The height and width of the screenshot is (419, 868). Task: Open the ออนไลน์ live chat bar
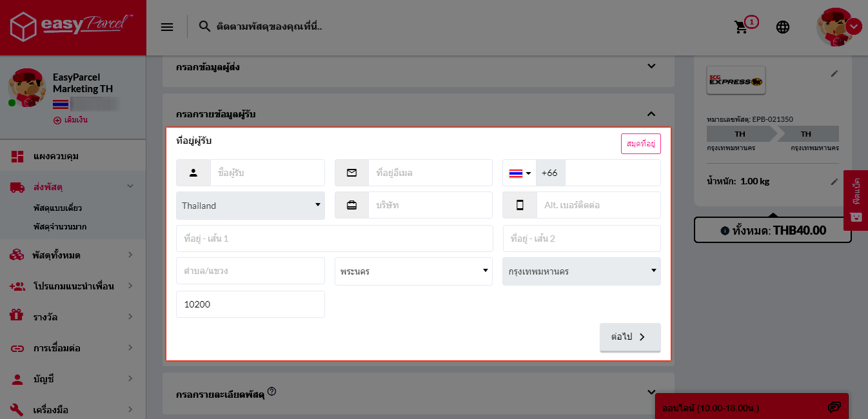point(752,407)
